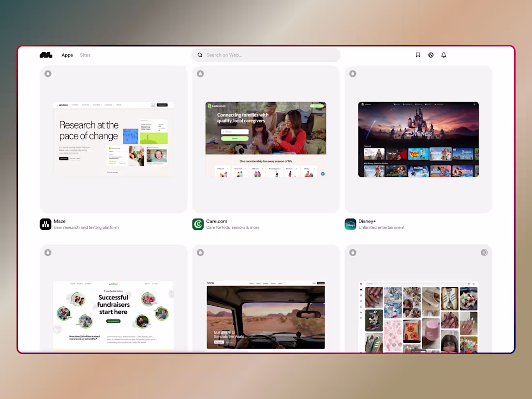Click the Mobbin logo in the header
Screen dimensions: 532x399
coord(46,55)
